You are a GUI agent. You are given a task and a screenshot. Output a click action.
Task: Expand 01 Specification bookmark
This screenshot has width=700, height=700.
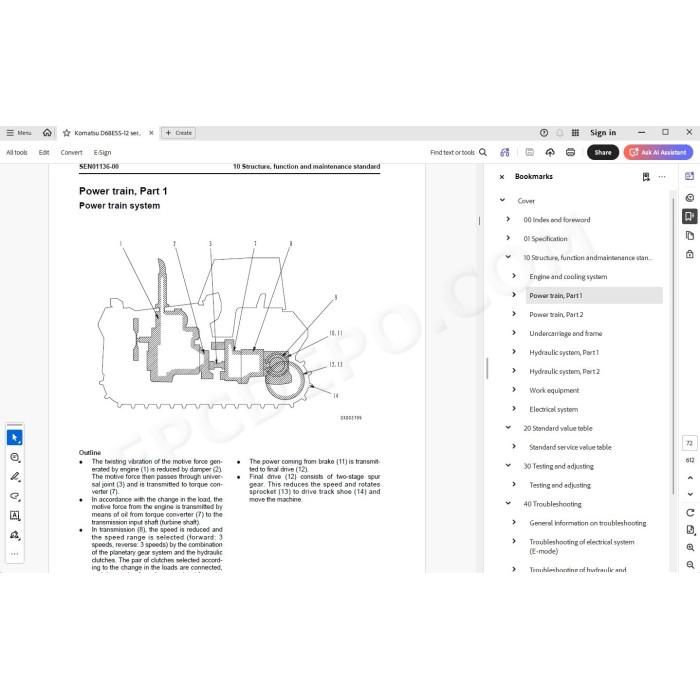pyautogui.click(x=508, y=238)
